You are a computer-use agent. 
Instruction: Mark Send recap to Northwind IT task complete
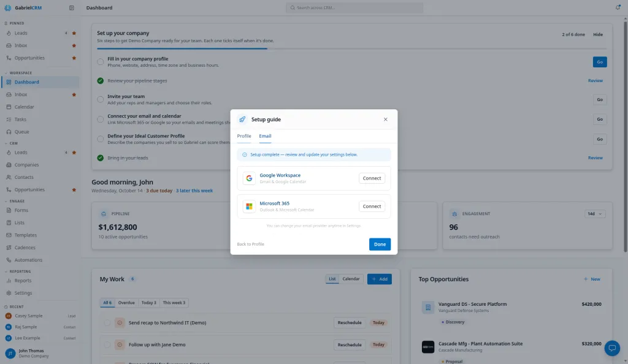[x=107, y=323]
